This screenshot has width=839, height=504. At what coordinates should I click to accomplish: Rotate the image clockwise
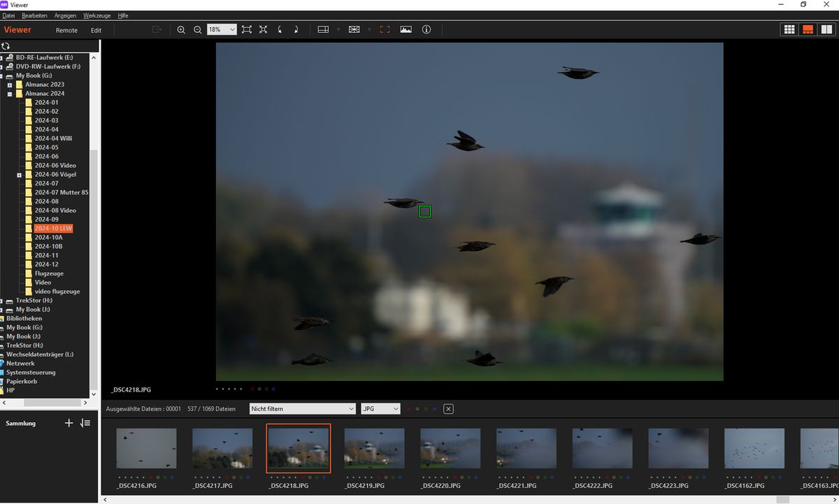point(296,29)
